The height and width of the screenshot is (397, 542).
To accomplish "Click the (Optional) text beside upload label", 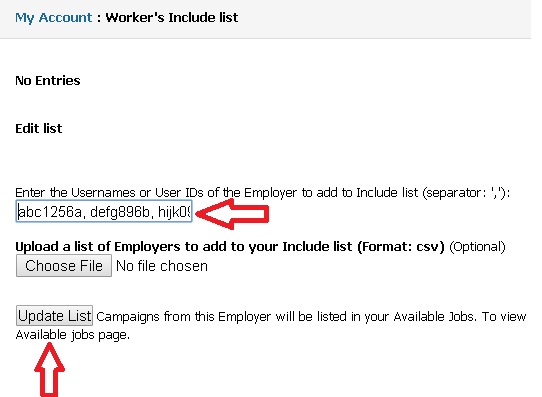I will coord(477,247).
